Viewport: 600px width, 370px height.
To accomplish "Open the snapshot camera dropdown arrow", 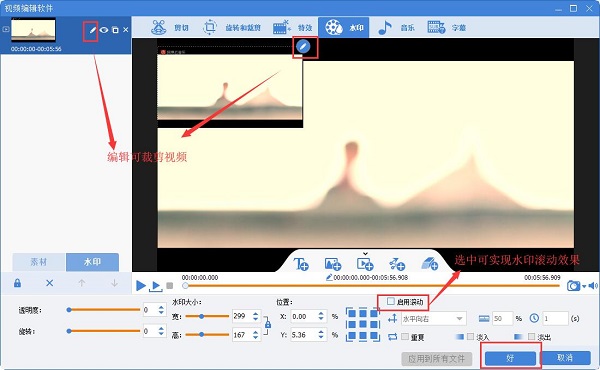I will point(584,286).
